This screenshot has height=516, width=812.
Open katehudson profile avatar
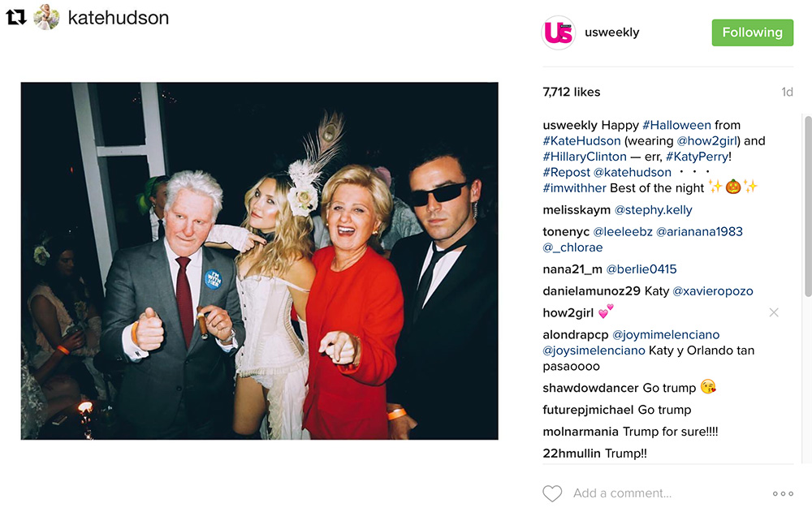pos(46,17)
